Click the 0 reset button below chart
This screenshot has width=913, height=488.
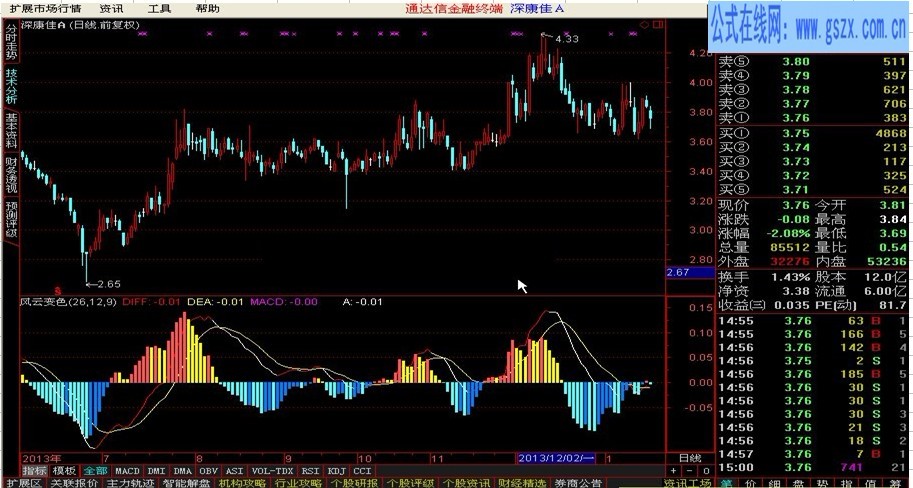click(706, 471)
